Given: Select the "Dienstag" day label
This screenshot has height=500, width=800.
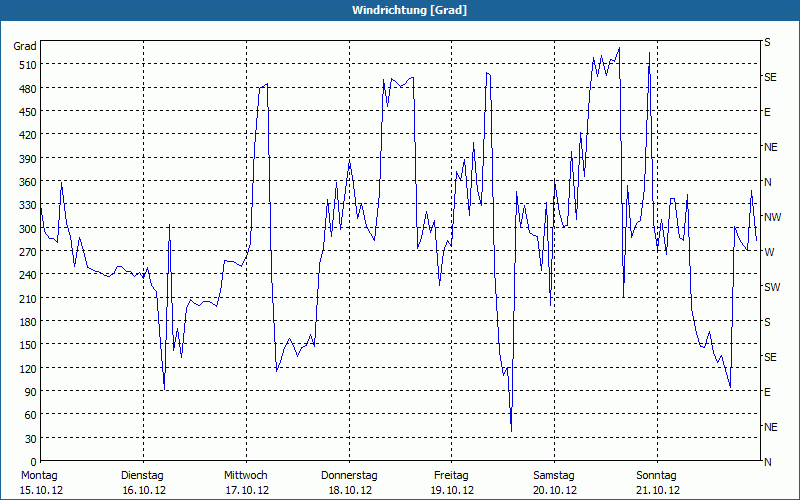Looking at the screenshot, I should pos(142,476).
